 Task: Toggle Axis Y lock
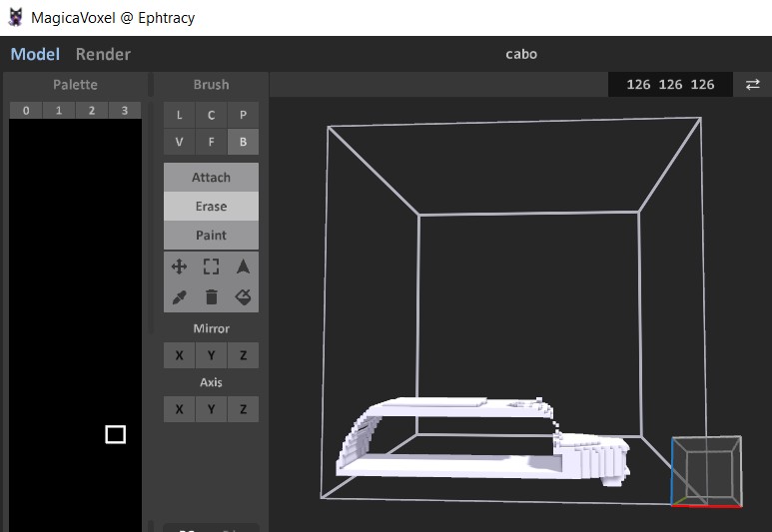tap(211, 409)
